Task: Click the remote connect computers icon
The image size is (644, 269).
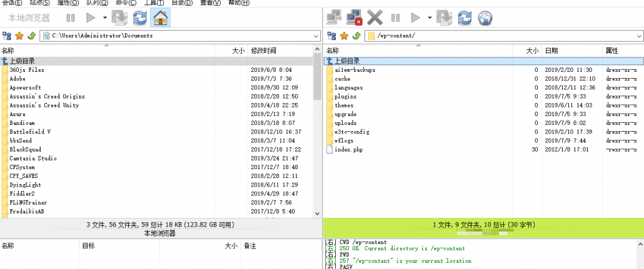Action: pyautogui.click(x=335, y=18)
